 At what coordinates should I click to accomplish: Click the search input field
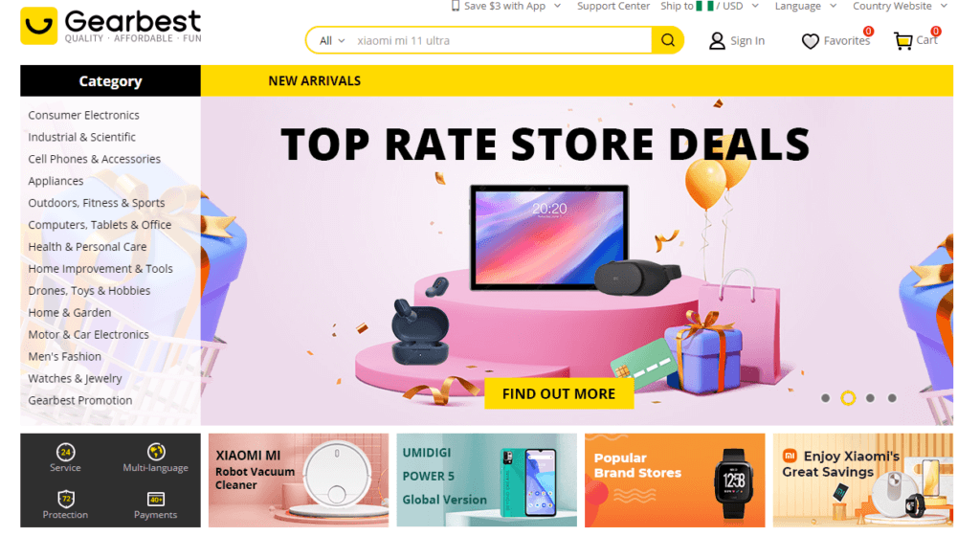pos(501,40)
